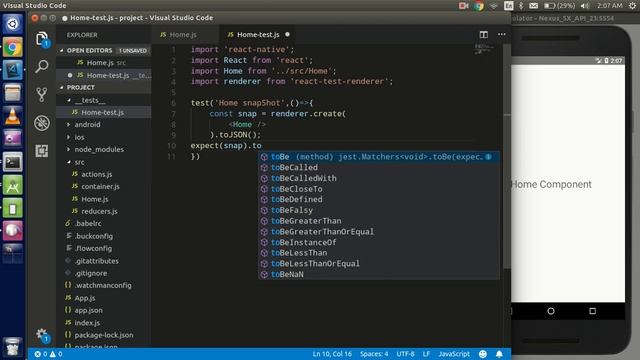The image size is (640, 360).
Task: Click the editor vertical scrollbar
Action: click(x=507, y=155)
